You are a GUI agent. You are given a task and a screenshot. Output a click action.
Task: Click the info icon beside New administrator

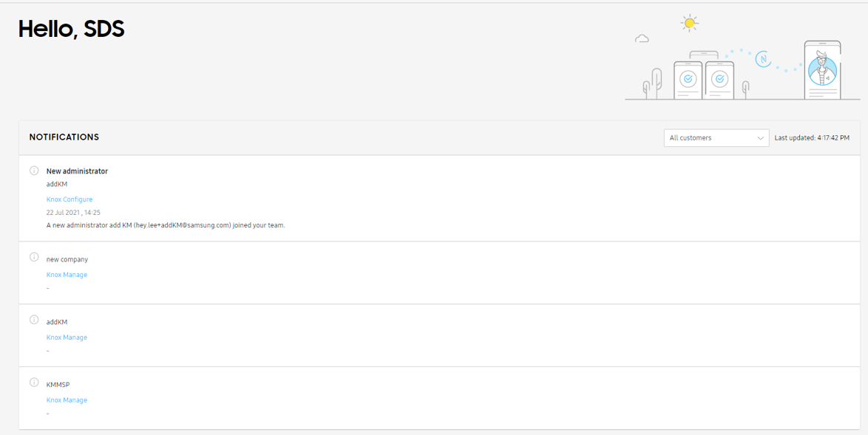pos(34,171)
